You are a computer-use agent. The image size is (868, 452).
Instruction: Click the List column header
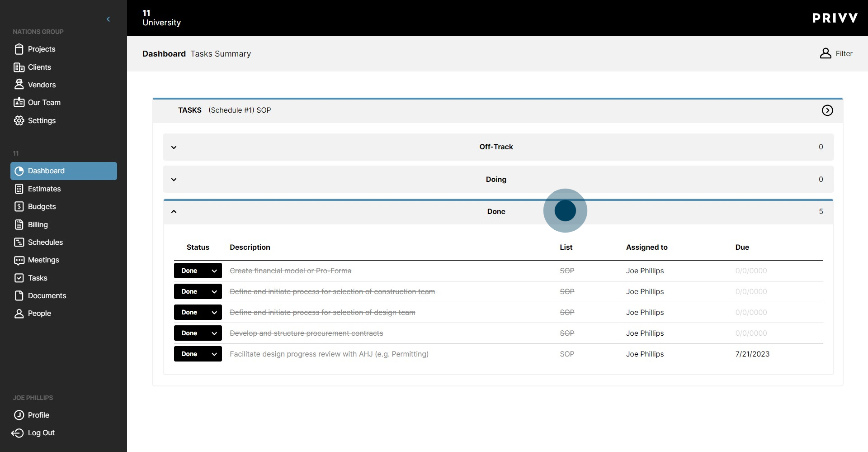[x=566, y=247]
